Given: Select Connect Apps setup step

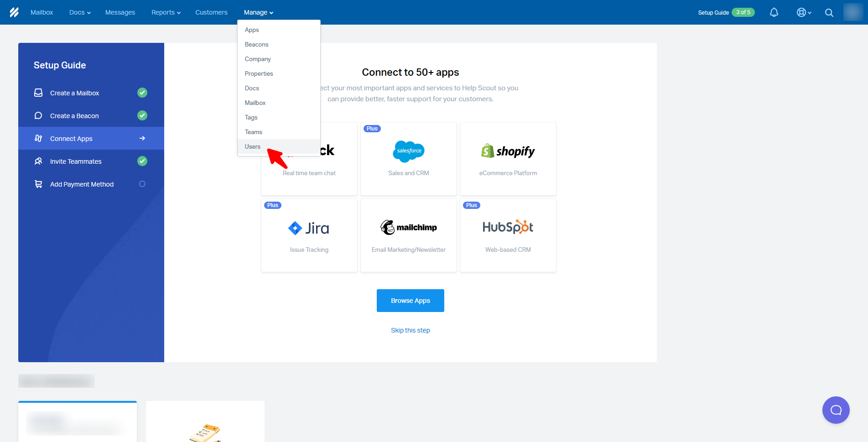Looking at the screenshot, I should [x=91, y=138].
